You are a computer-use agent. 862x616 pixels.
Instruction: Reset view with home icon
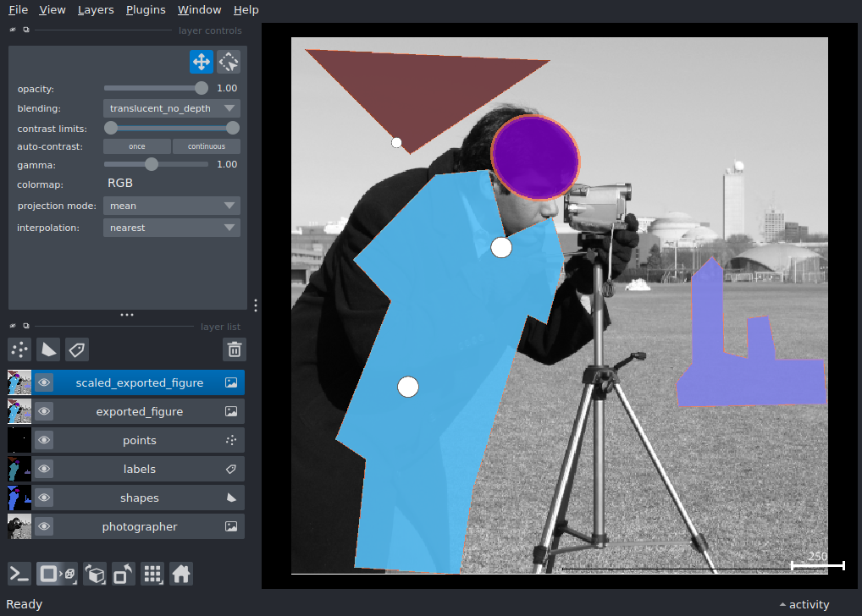[180, 575]
